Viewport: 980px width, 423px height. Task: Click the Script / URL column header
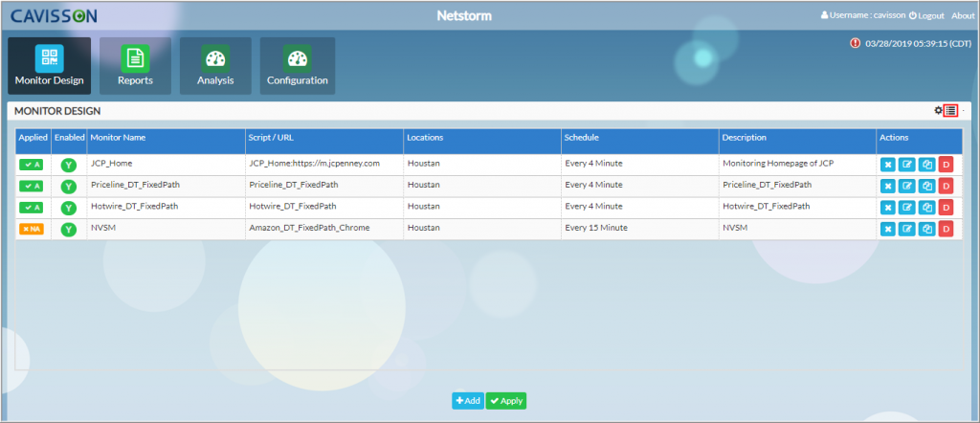[x=323, y=142]
